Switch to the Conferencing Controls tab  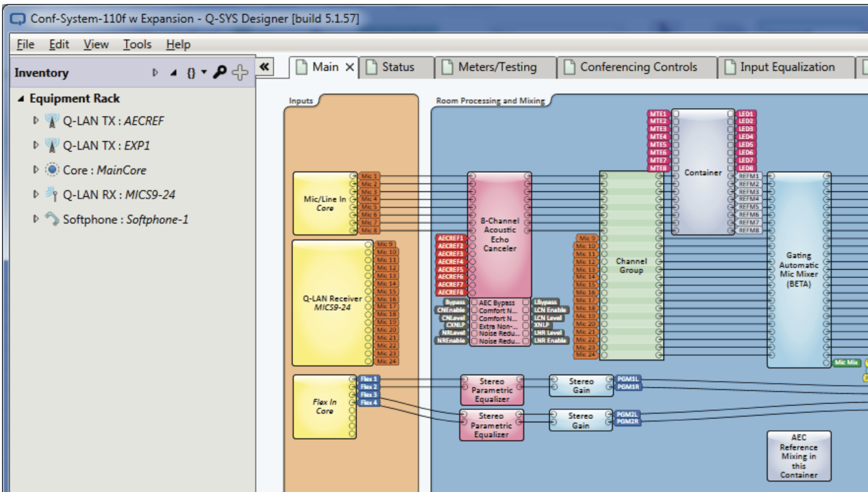coord(637,67)
